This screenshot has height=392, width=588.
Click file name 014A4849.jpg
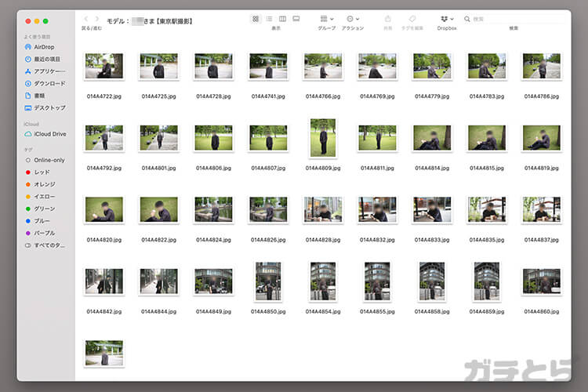pos(213,311)
